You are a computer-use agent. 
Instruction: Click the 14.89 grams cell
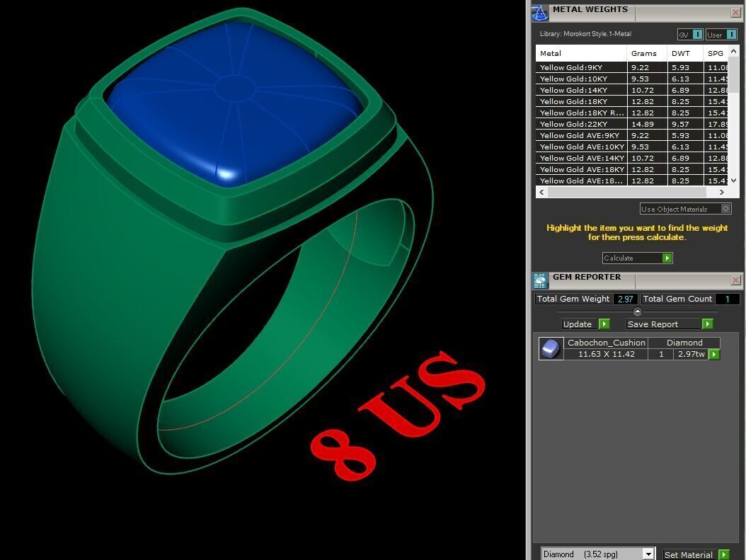[x=647, y=124]
